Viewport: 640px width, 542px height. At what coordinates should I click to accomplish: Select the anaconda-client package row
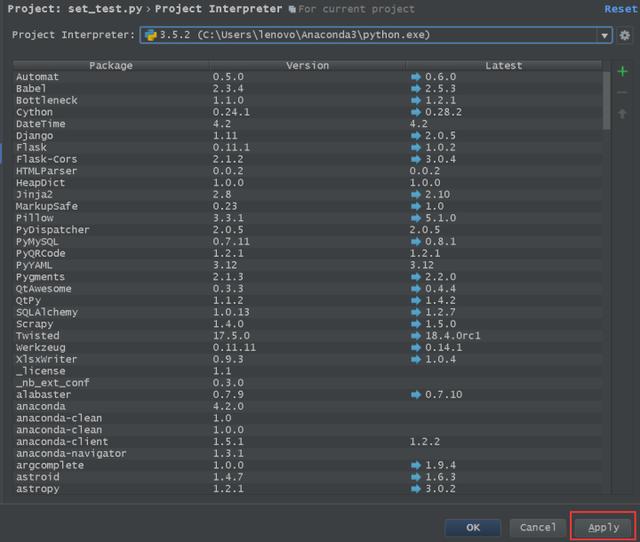pyautogui.click(x=308, y=442)
